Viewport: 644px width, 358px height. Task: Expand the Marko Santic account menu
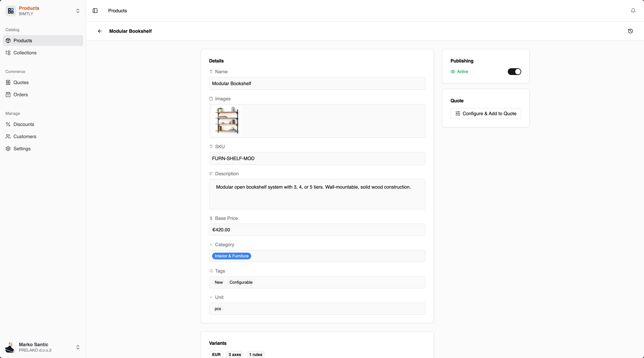coord(78,347)
